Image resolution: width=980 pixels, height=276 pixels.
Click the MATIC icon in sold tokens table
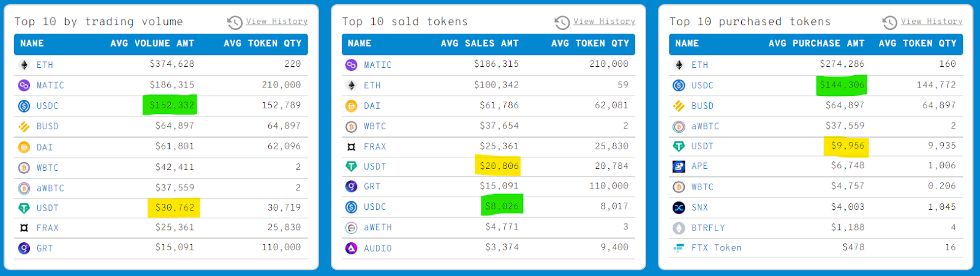tap(351, 65)
